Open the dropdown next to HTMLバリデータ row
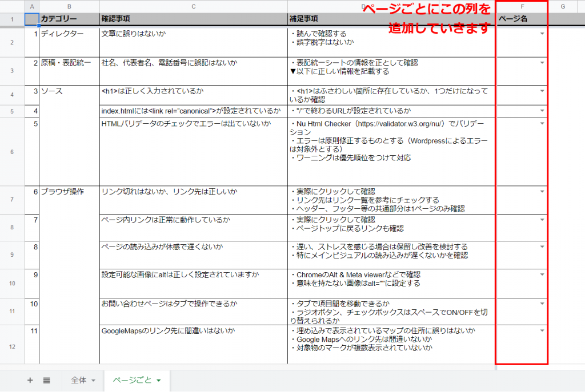585x392 pixels. point(542,123)
